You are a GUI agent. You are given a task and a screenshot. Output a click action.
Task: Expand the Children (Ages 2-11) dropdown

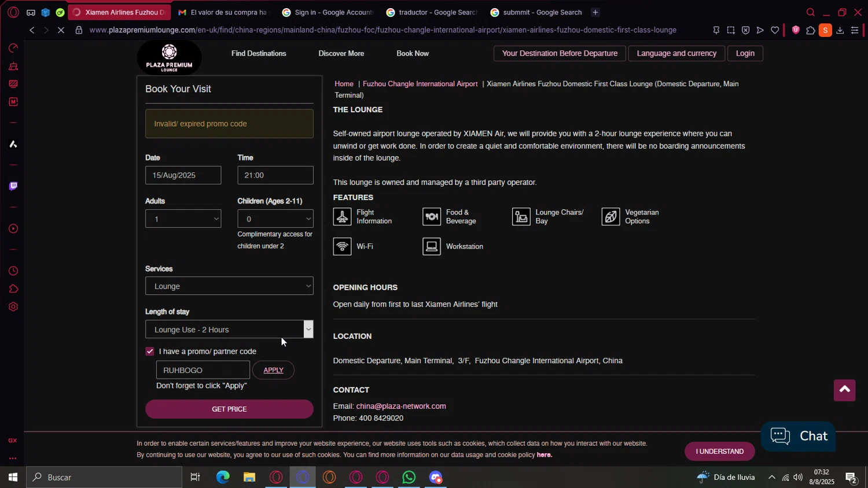(x=275, y=219)
